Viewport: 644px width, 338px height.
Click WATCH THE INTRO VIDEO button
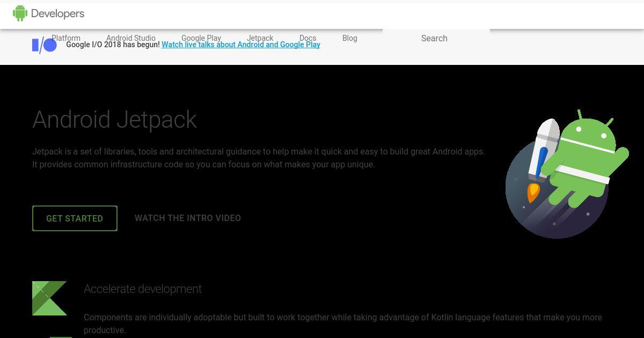(x=188, y=218)
